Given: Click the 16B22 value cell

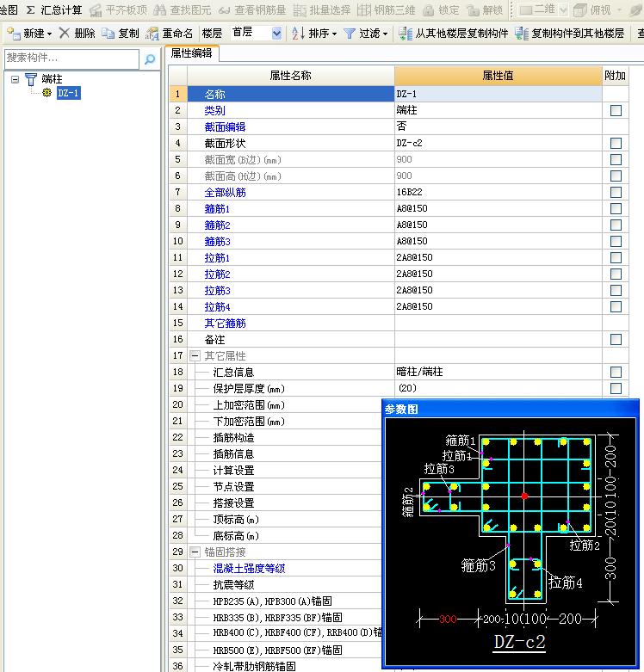Looking at the screenshot, I should (x=498, y=192).
